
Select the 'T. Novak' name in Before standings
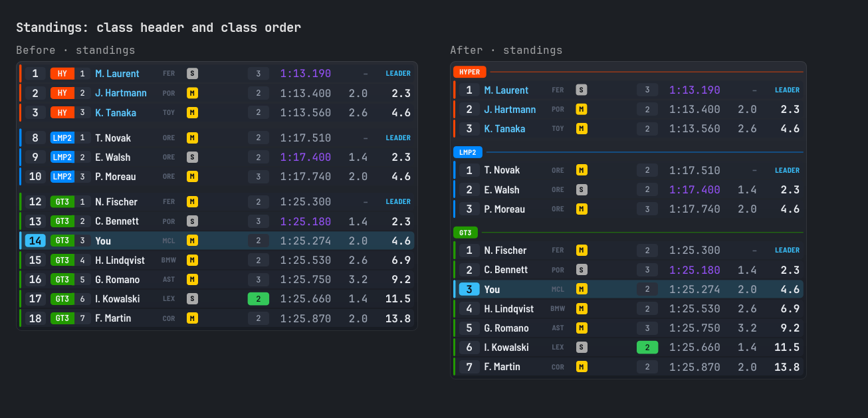tap(113, 138)
